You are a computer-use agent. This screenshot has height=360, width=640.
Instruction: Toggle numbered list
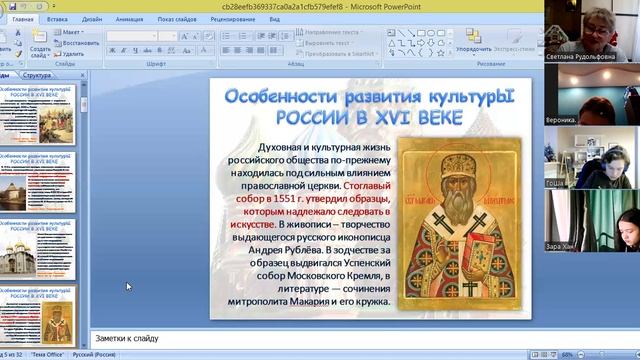click(x=244, y=36)
